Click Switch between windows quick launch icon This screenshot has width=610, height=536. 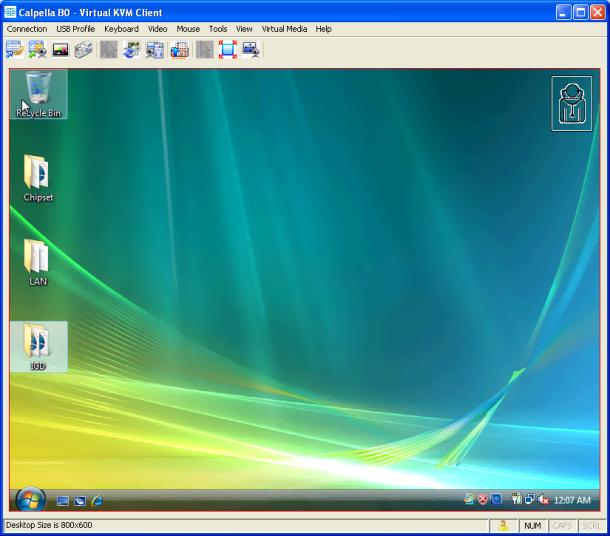[x=80, y=501]
